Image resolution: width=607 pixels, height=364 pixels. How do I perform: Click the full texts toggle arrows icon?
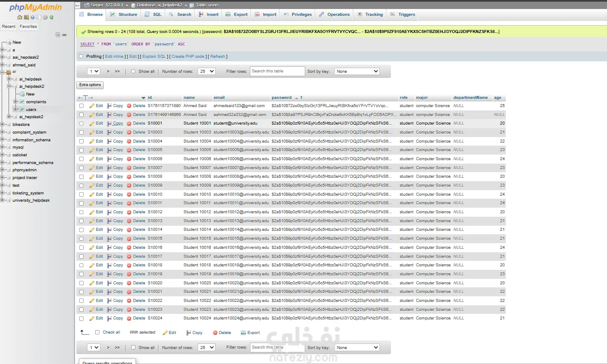tap(85, 98)
